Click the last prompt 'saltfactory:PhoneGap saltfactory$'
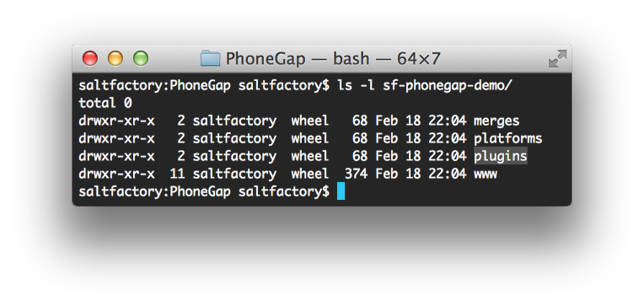Viewport: 644px width, 306px height. point(204,191)
